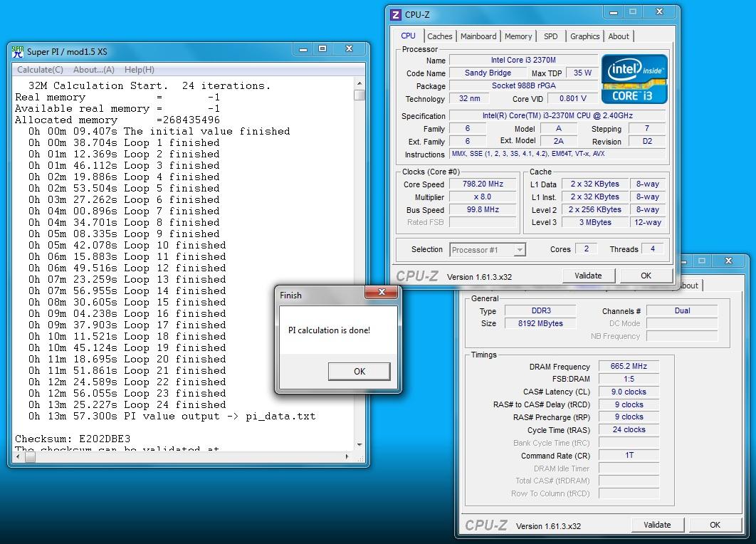The image size is (756, 544).
Task: Click the Super PI vertical scrollbar down arrow
Action: [x=359, y=444]
